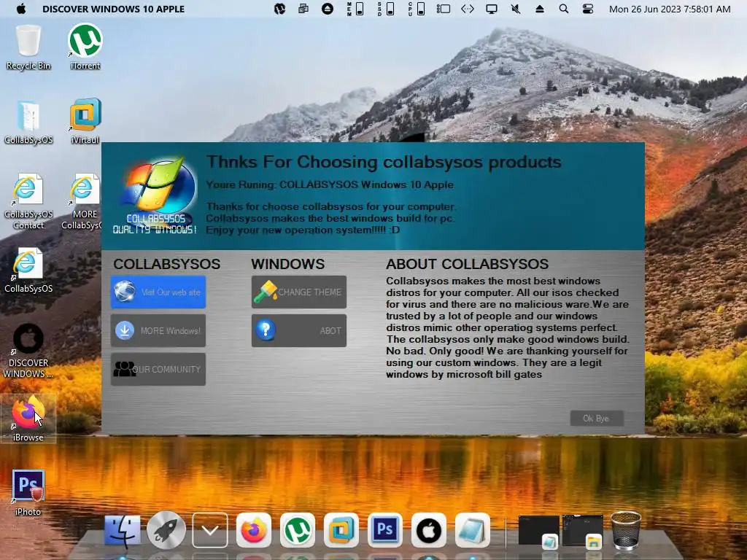Select the iVirtaul desktop shortcut
Screen dimensions: 747x560
(85, 122)
